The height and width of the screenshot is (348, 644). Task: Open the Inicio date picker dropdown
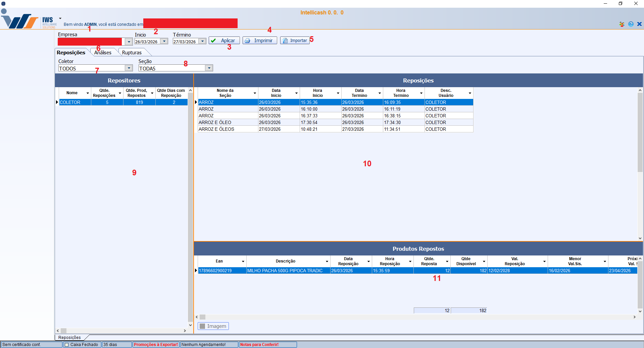coord(164,41)
